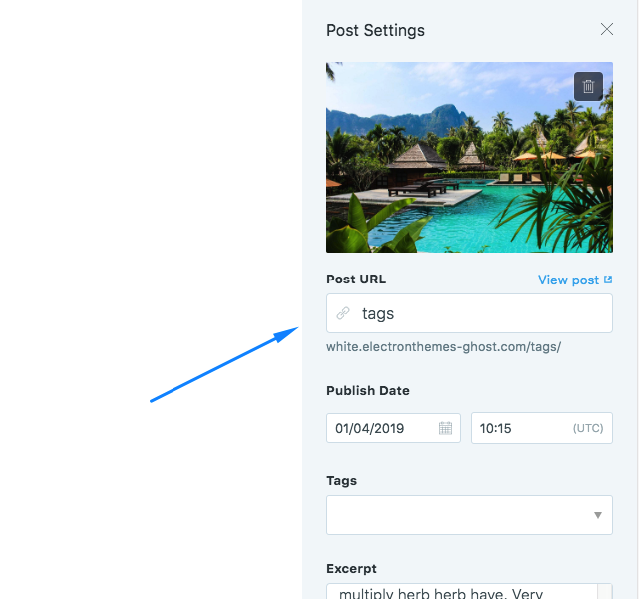Image resolution: width=639 pixels, height=599 pixels.
Task: Click inside the empty Tags selector
Action: pyautogui.click(x=469, y=515)
